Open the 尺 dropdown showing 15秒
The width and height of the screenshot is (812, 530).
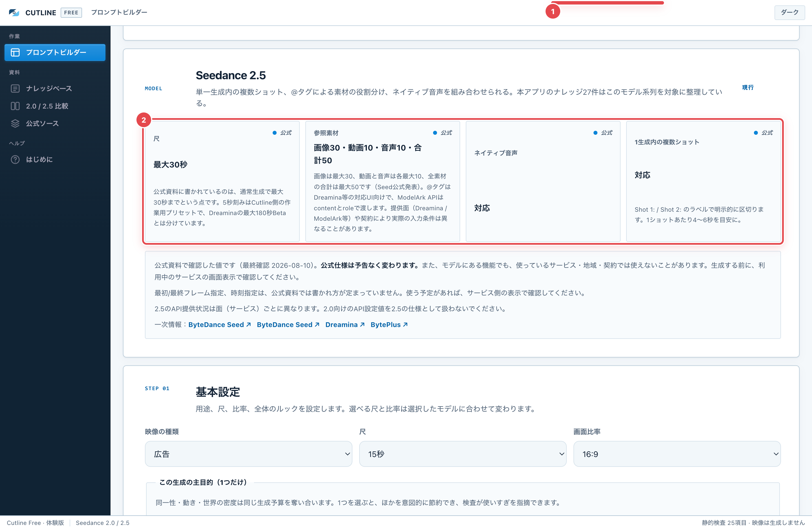tap(463, 454)
